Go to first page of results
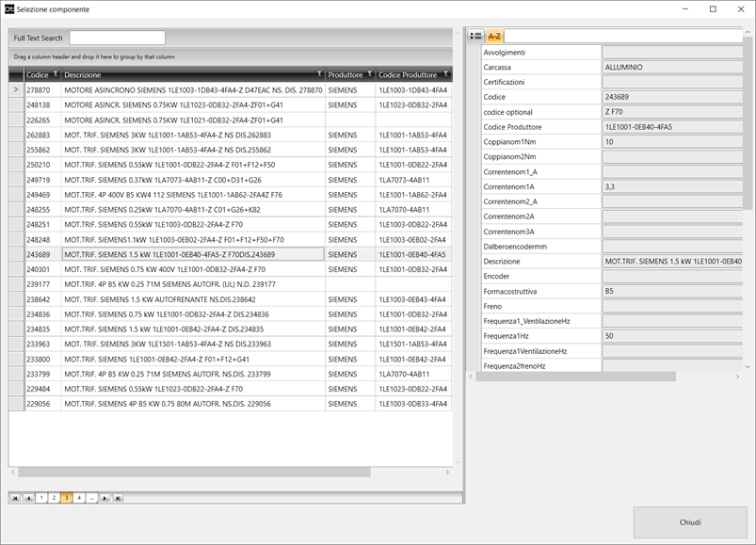The width and height of the screenshot is (756, 545). pos(16,498)
